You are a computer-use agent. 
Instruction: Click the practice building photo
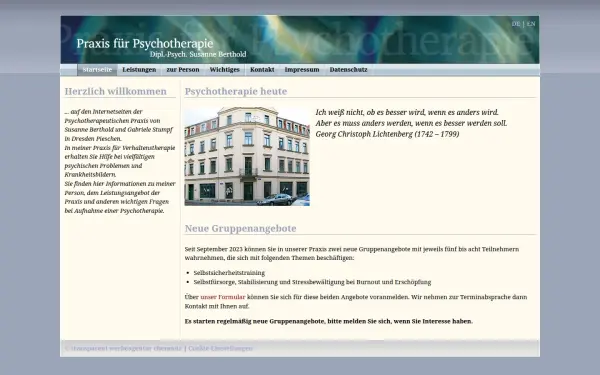[x=247, y=156]
